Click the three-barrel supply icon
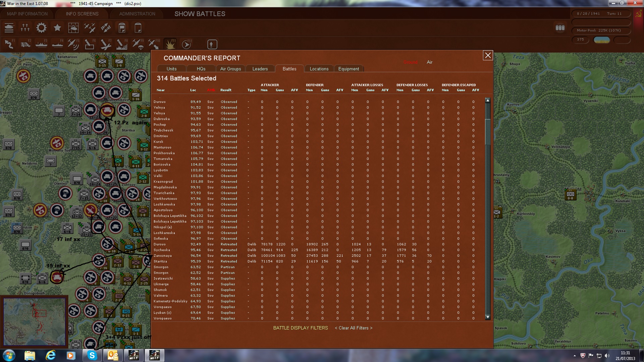This screenshot has height=362, width=644. [x=560, y=28]
